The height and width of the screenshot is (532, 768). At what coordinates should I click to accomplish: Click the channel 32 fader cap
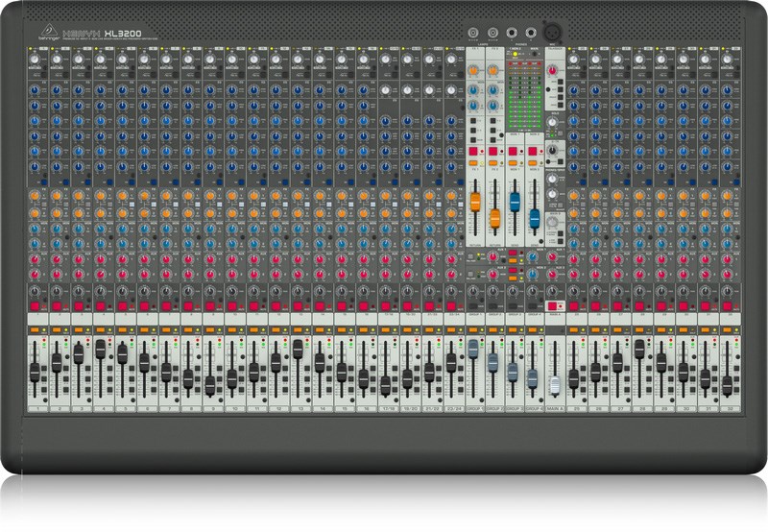click(727, 386)
